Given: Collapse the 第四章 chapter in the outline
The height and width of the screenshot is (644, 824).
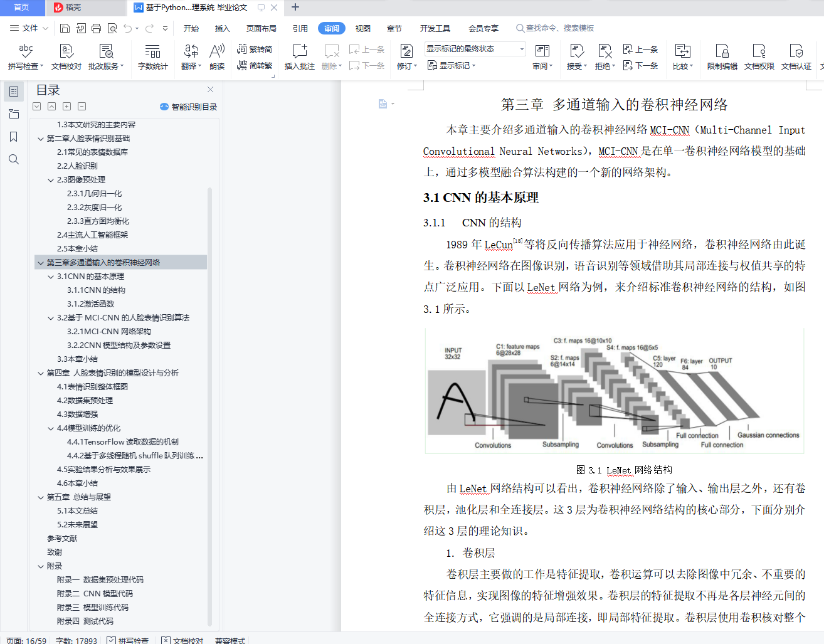Looking at the screenshot, I should pyautogui.click(x=41, y=373).
